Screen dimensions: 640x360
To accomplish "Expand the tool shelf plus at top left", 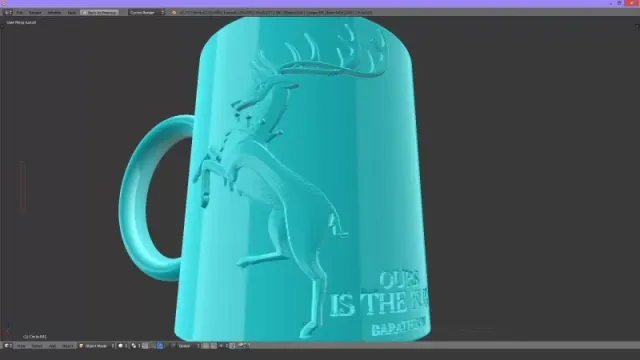I will (x=2, y=26).
